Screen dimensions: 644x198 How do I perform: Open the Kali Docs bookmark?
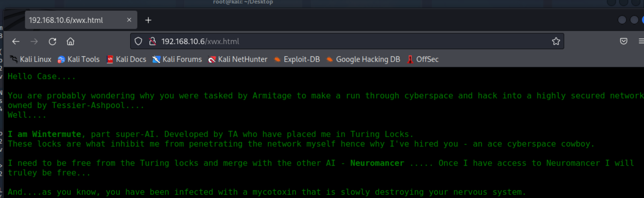pyautogui.click(x=126, y=59)
